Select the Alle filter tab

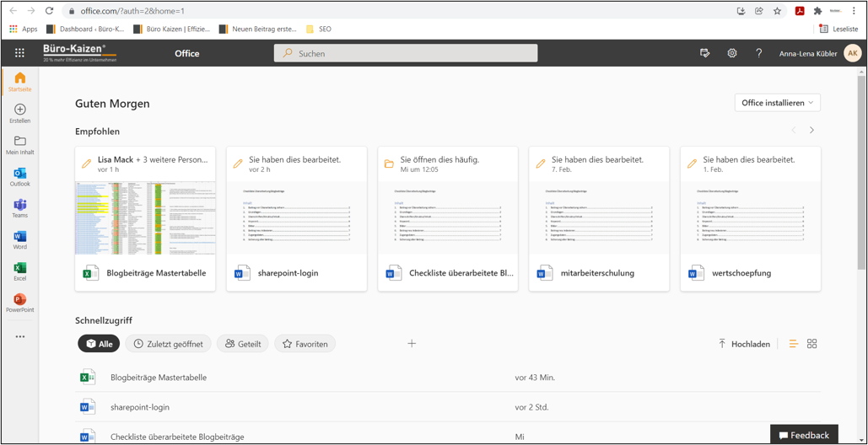pos(99,344)
